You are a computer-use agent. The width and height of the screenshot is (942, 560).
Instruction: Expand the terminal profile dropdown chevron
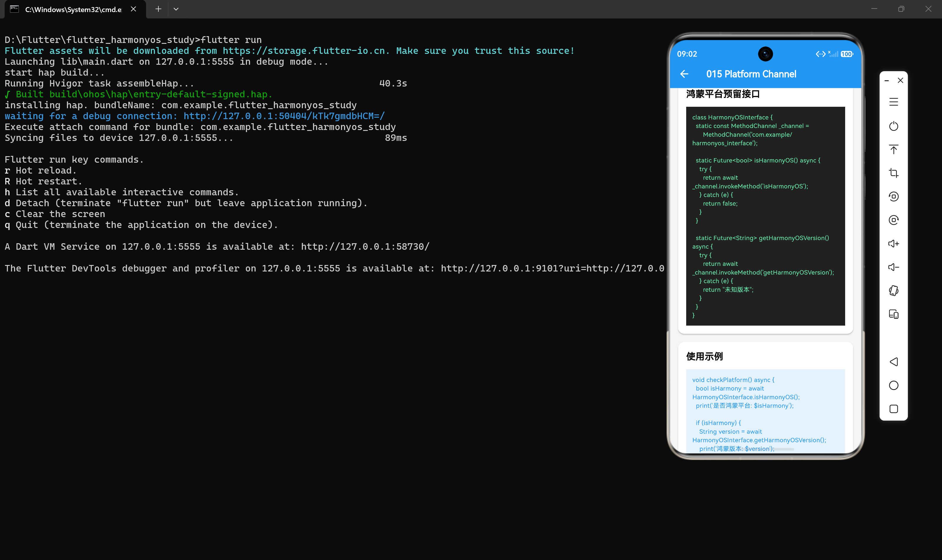(176, 9)
